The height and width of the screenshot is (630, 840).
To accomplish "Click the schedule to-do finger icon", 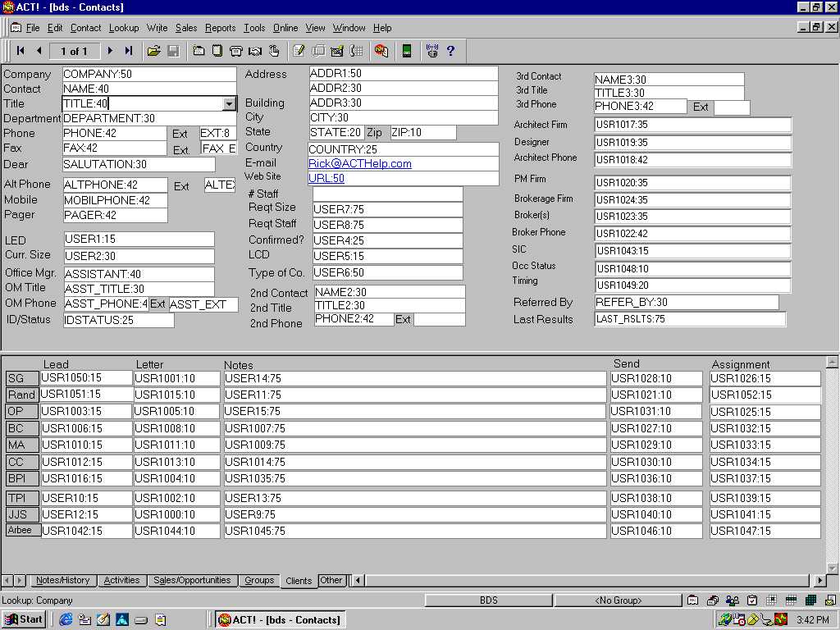I will [274, 51].
